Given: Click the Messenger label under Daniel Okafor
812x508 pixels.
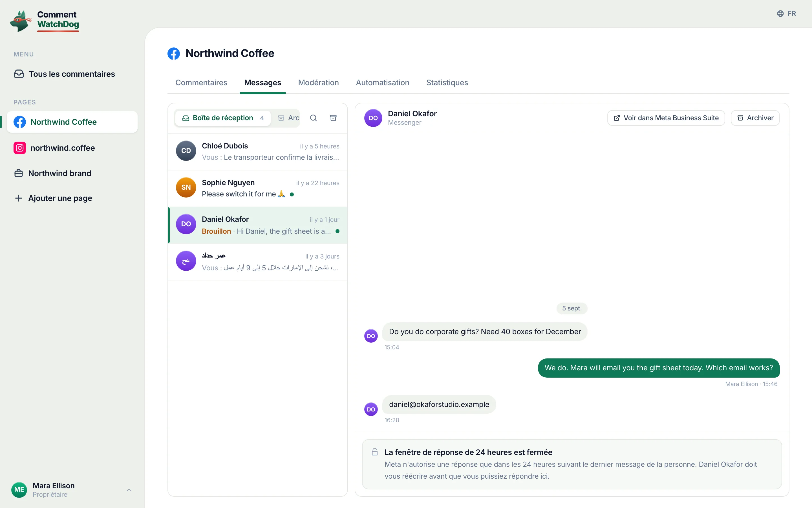Looking at the screenshot, I should [404, 123].
